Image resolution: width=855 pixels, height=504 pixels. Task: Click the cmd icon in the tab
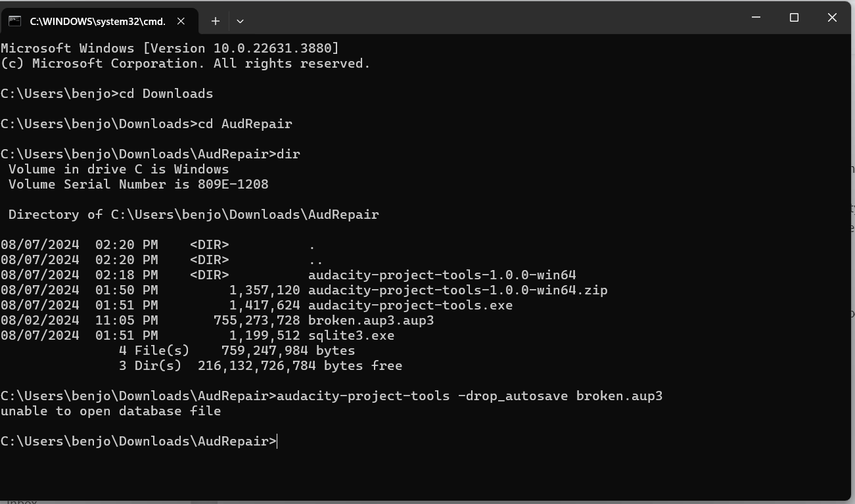[14, 21]
